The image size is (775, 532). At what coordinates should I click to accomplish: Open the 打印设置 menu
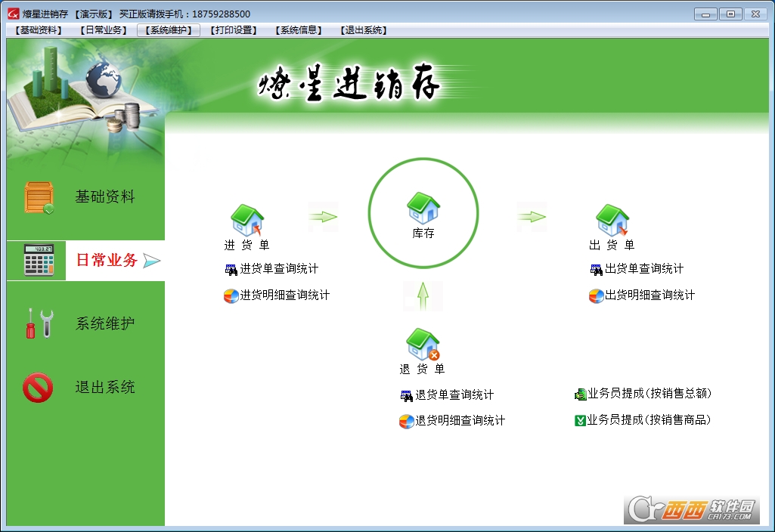pyautogui.click(x=234, y=30)
